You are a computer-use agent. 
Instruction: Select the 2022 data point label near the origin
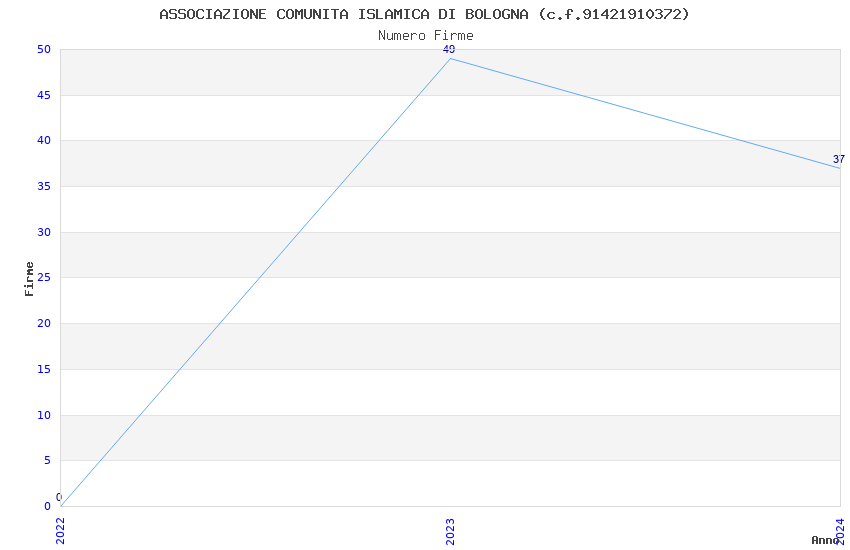pos(59,497)
